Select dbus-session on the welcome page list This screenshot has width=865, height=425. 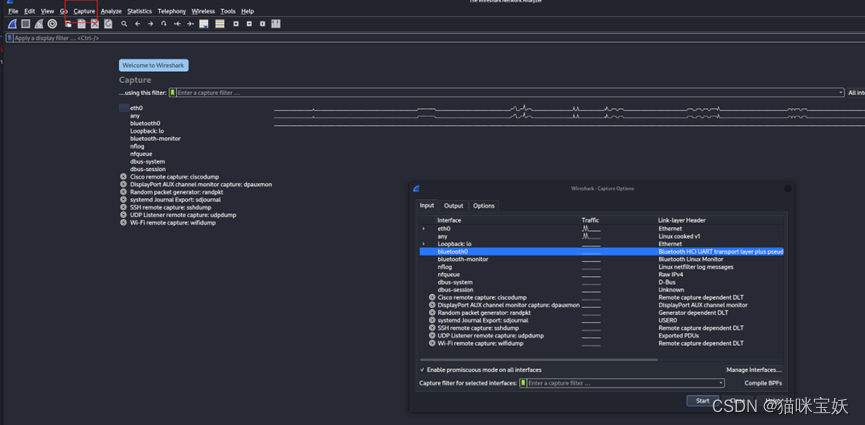148,169
